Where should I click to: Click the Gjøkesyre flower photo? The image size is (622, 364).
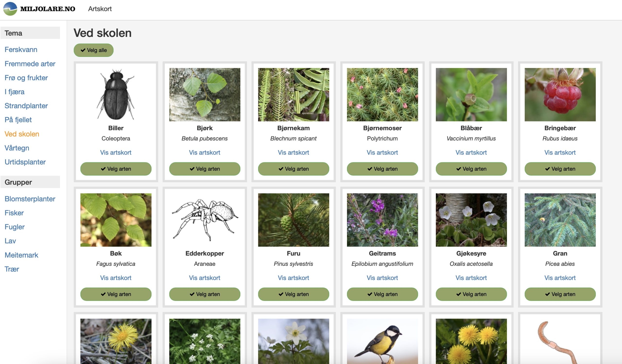click(471, 220)
